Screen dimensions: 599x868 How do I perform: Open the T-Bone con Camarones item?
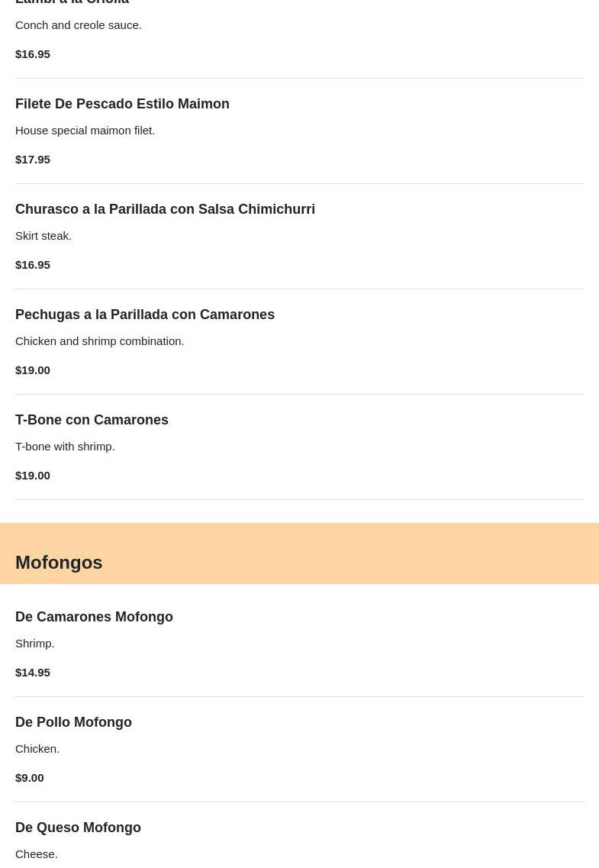pyautogui.click(x=92, y=420)
